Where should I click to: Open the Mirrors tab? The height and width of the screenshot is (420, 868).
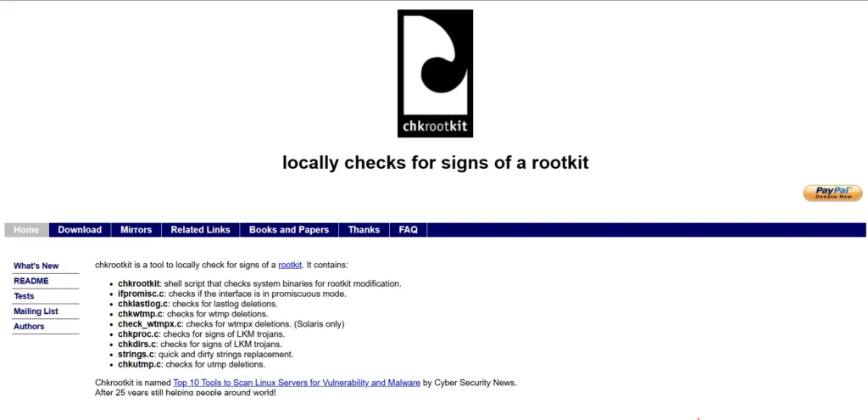click(136, 230)
